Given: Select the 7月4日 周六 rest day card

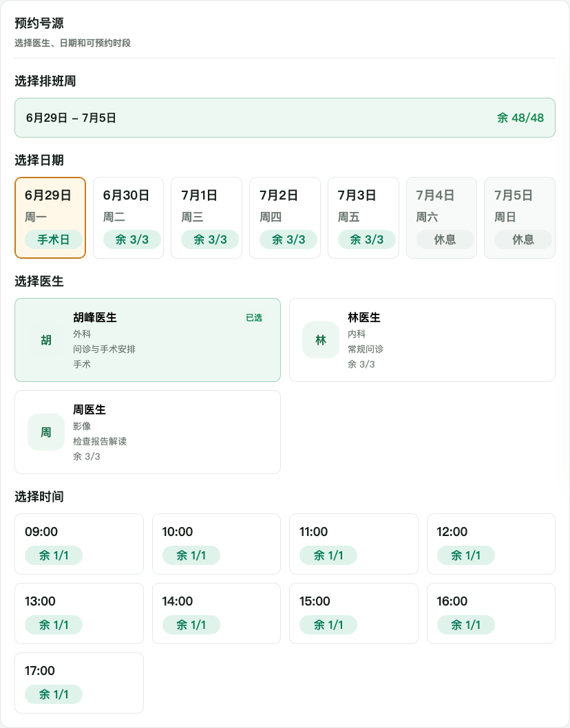Looking at the screenshot, I should click(441, 217).
